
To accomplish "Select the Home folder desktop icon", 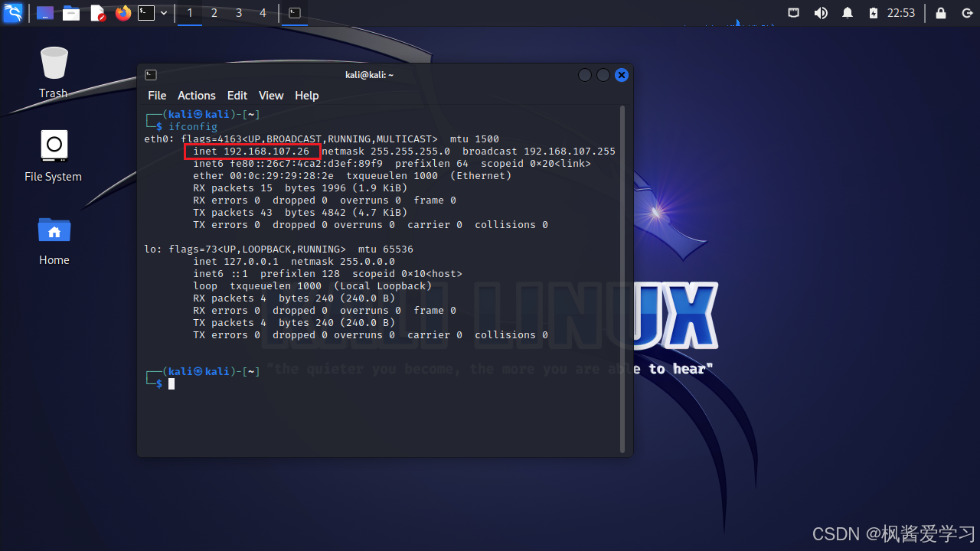I will (54, 240).
